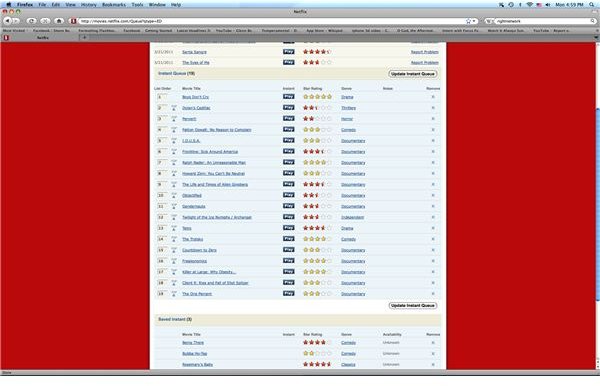Rate Boys Don't Cry five stars

(329, 97)
